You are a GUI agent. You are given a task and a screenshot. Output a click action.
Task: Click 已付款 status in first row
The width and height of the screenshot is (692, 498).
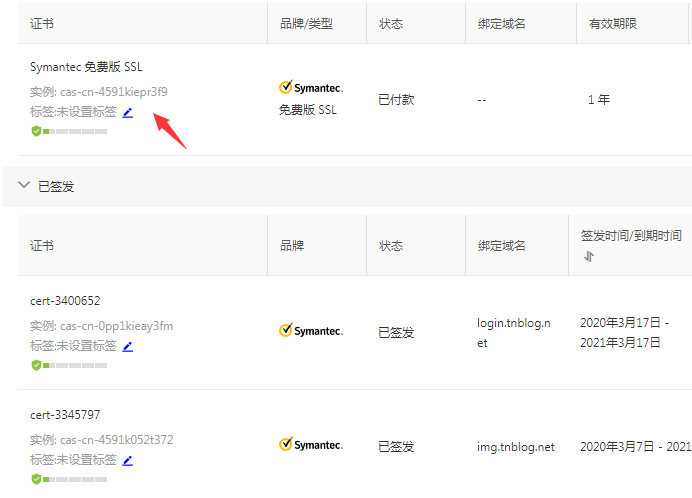[396, 100]
